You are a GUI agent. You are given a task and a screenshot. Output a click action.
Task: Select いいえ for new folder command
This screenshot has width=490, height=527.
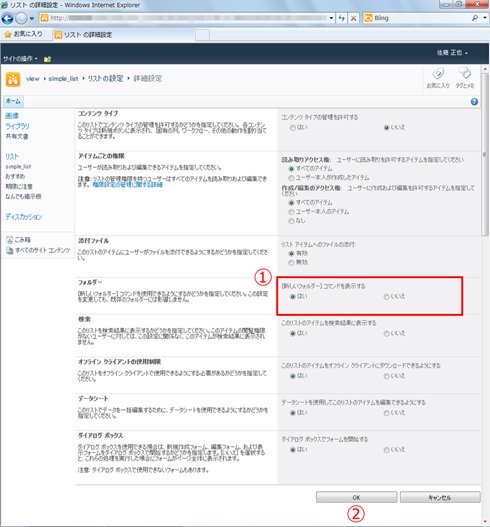click(x=386, y=297)
